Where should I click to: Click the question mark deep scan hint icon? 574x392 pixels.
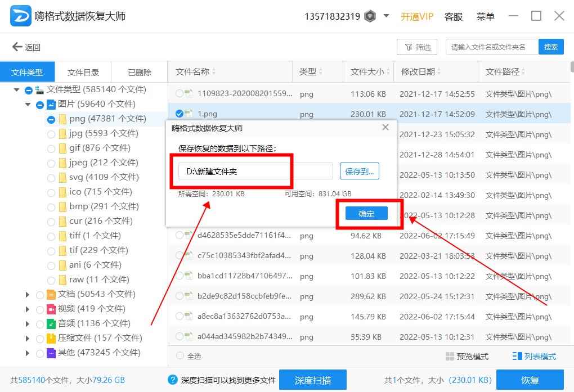tap(173, 380)
